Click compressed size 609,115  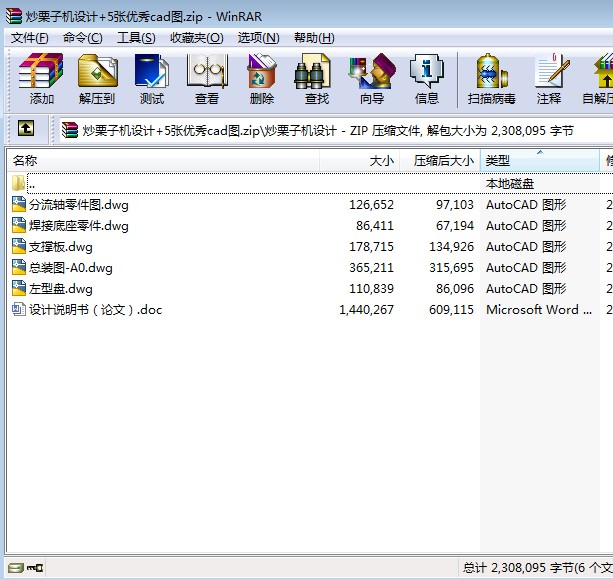(x=452, y=310)
